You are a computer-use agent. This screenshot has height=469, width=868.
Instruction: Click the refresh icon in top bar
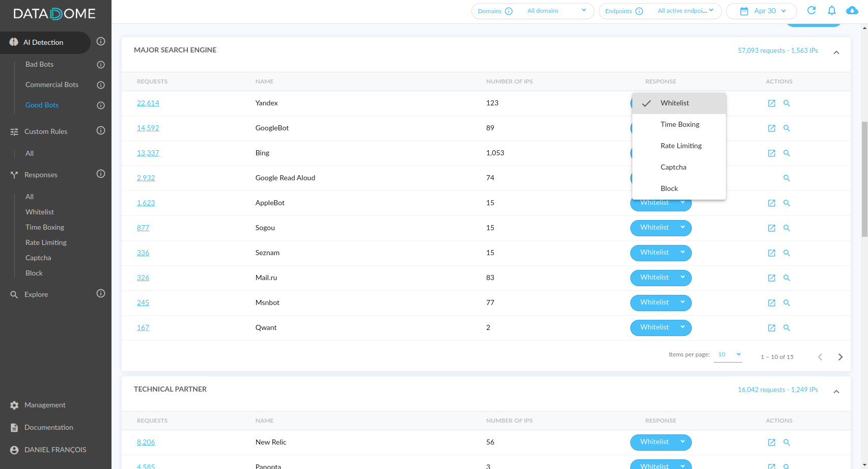click(811, 10)
